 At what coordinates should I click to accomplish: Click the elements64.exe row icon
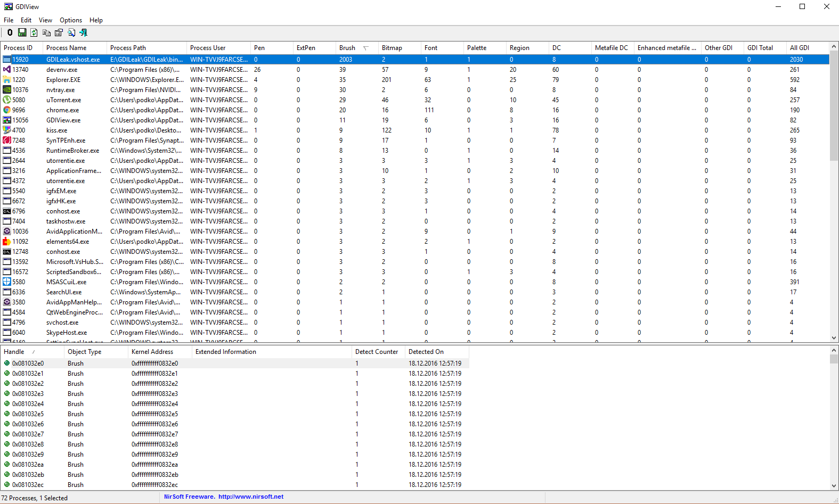pyautogui.click(x=7, y=242)
